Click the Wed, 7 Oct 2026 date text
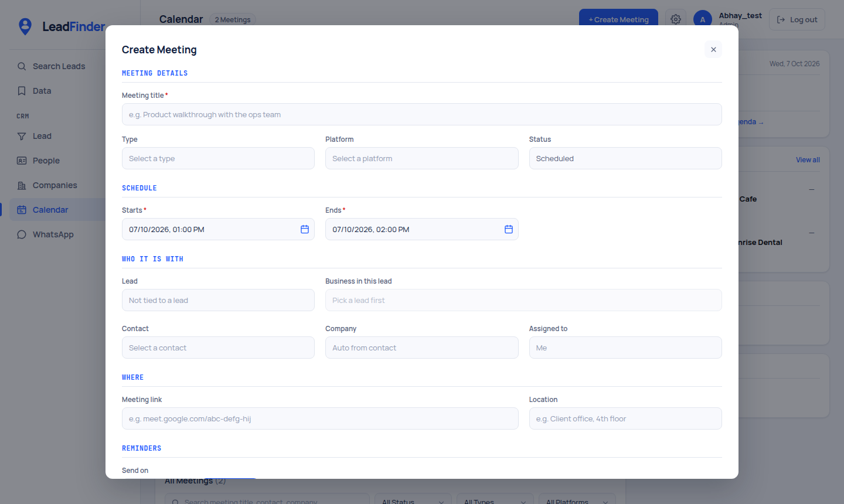 click(x=795, y=64)
